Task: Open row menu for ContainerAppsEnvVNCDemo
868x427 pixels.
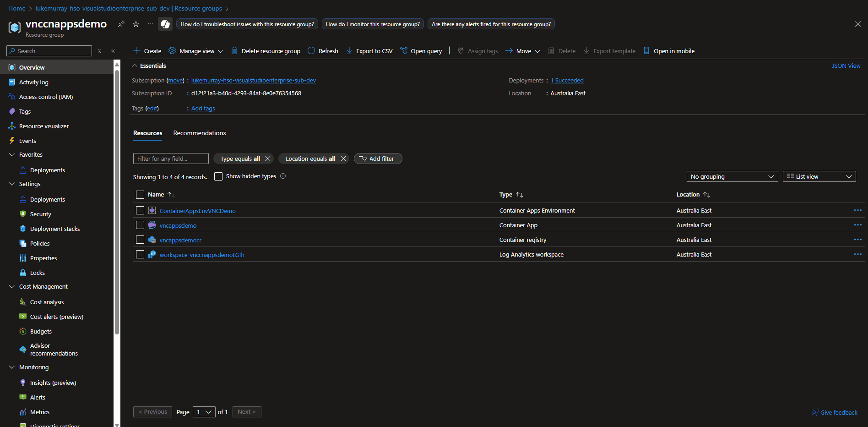Action: [x=857, y=210]
